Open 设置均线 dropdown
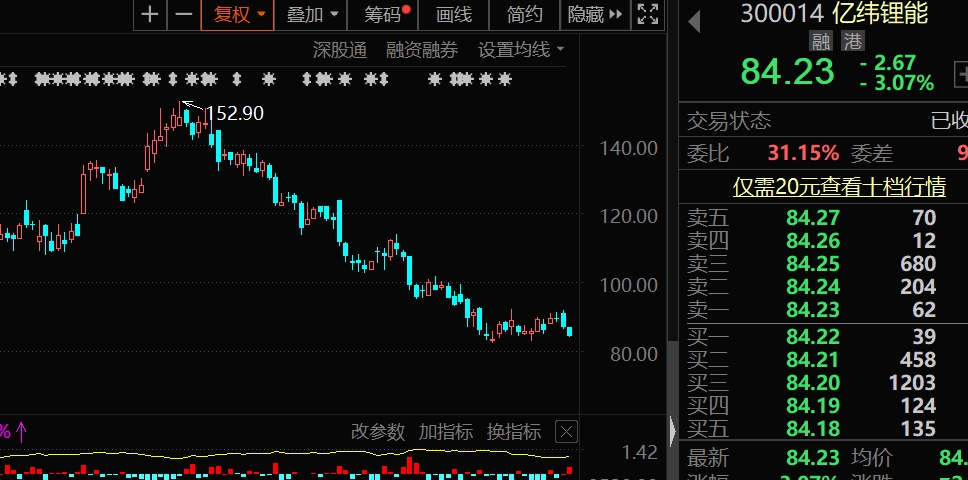The image size is (968, 480). click(521, 50)
